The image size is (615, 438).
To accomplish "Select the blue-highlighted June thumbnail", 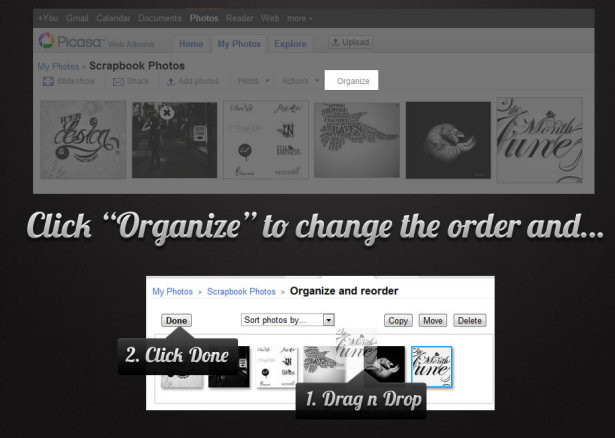I will pyautogui.click(x=432, y=367).
